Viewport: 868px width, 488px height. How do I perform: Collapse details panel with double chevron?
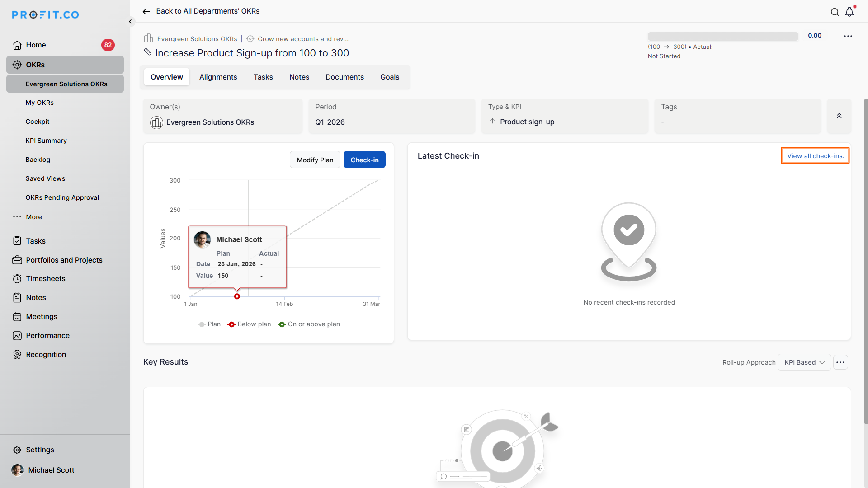tap(839, 116)
